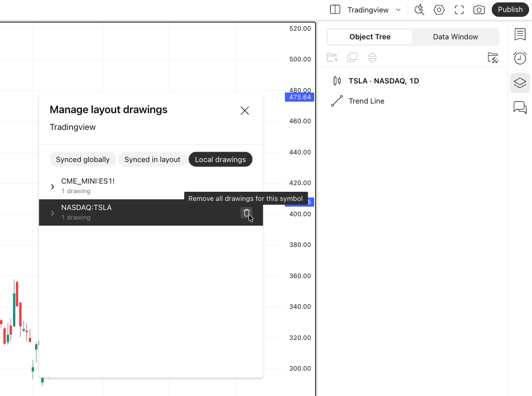Take a snapshot with camera icon
The image size is (532, 396).
479,10
